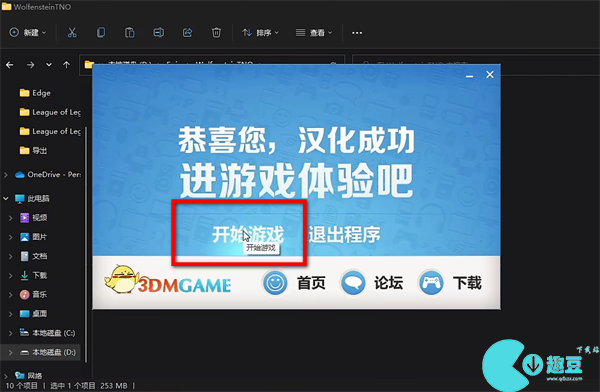Collapse the 此电脑 tree node
This screenshot has width=600, height=392.
pos(6,198)
